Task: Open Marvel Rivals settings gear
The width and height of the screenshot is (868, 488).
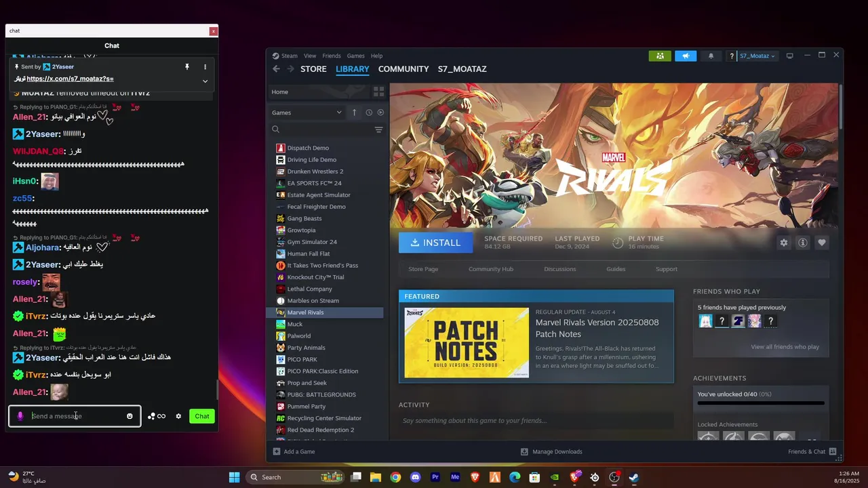Action: pyautogui.click(x=784, y=243)
